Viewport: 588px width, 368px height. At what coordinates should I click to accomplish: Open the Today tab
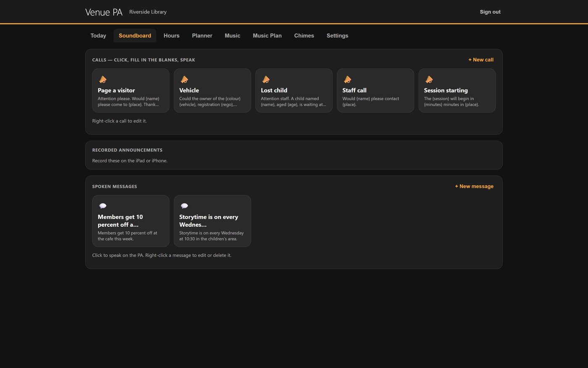pyautogui.click(x=98, y=36)
